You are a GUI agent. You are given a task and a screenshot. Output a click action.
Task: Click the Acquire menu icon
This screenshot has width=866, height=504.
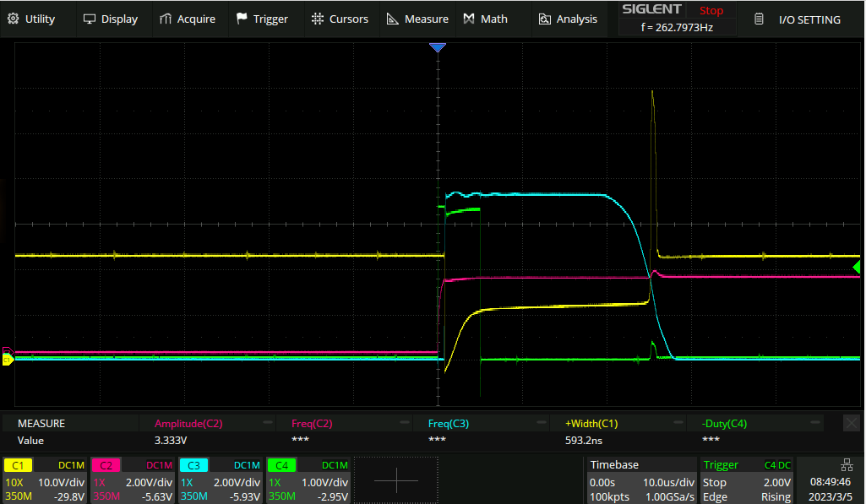tap(166, 19)
